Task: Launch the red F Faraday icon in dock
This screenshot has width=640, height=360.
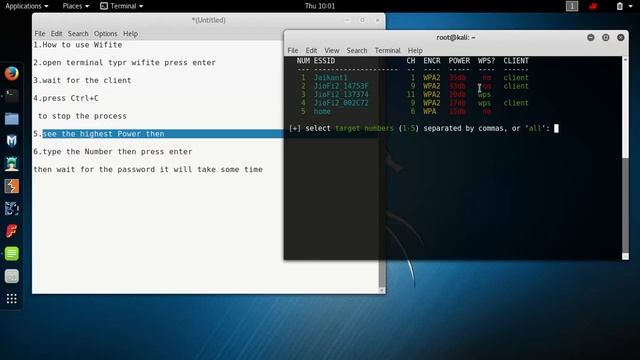Action: point(11,231)
